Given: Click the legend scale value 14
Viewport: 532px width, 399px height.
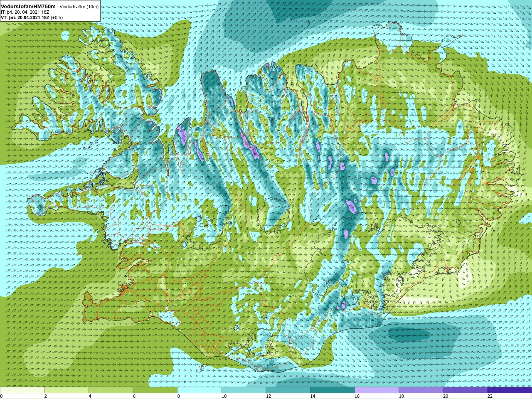Looking at the screenshot, I should [x=313, y=396].
